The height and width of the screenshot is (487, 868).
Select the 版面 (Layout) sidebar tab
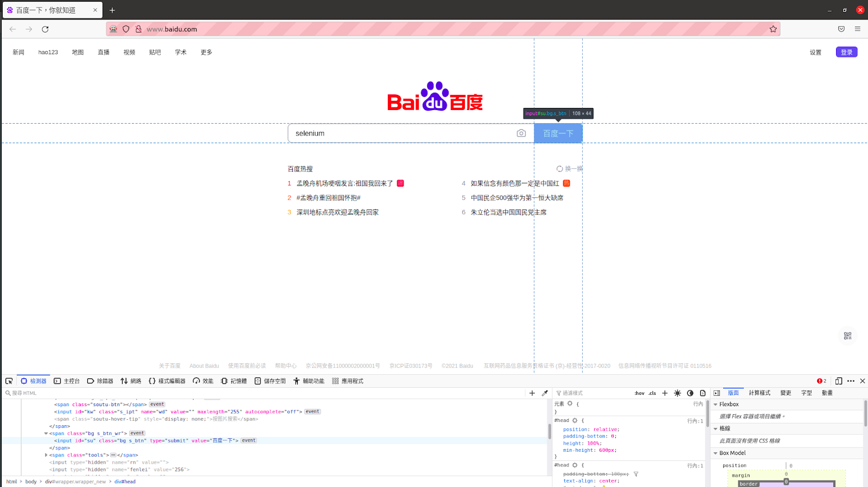(x=733, y=393)
